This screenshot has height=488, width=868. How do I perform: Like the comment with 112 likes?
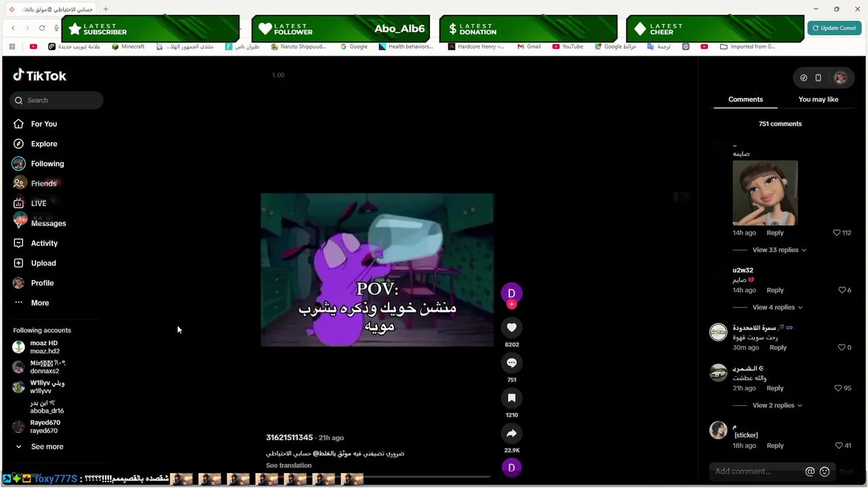click(837, 232)
